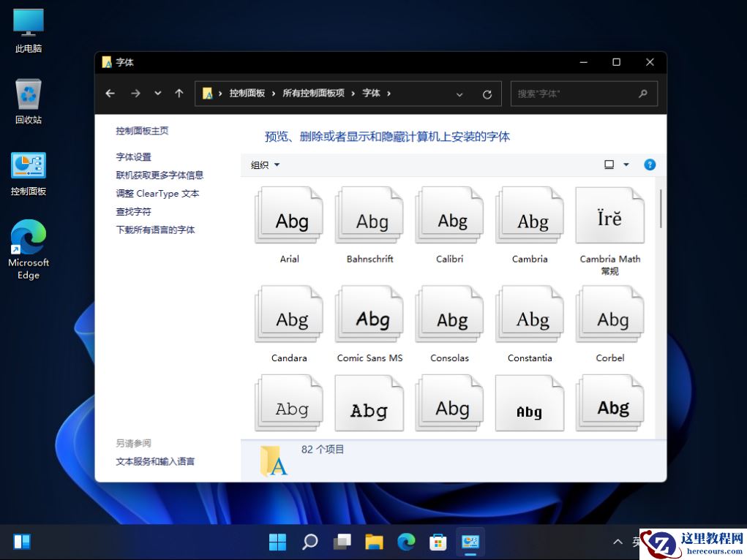Open Microsoft Edge from the taskbar
Screen dimensions: 747x560
pos(405,541)
